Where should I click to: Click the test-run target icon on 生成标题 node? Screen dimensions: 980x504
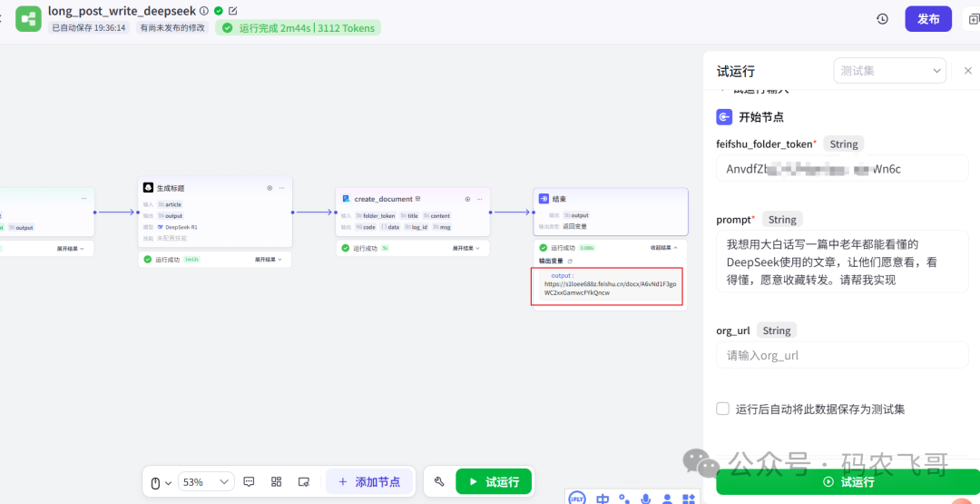coord(270,188)
